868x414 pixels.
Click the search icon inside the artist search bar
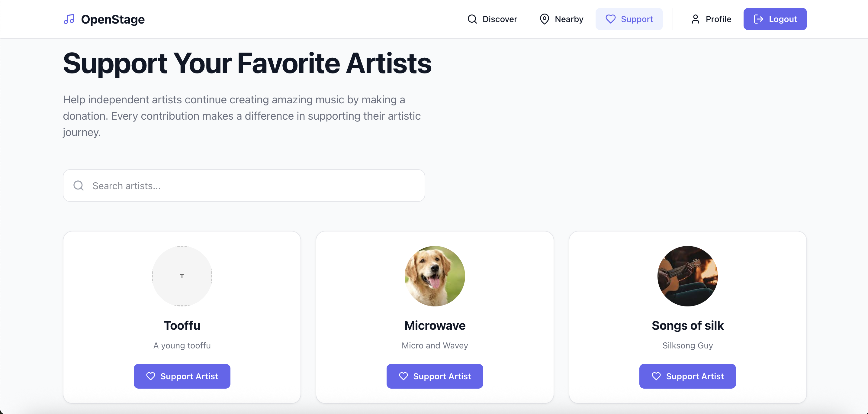tap(78, 186)
